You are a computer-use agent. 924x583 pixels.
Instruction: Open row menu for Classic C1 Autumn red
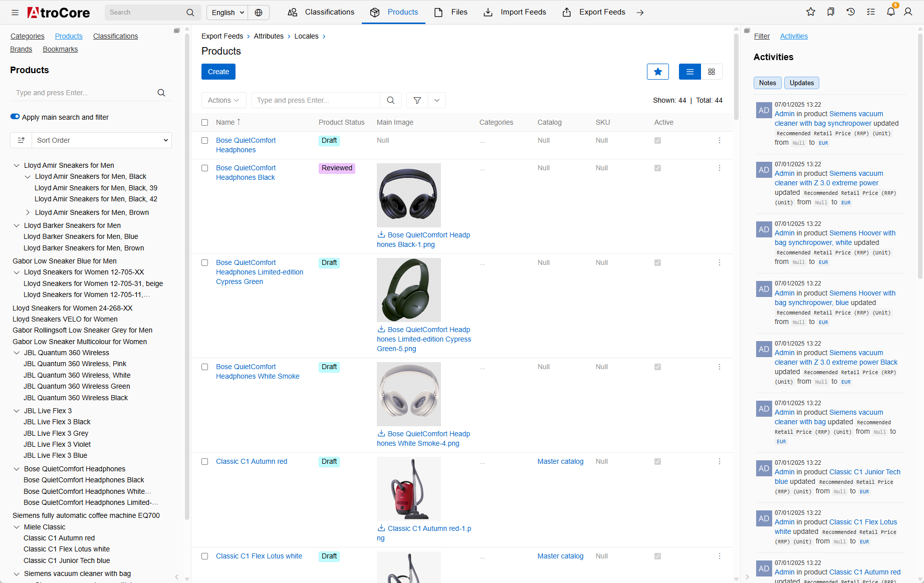point(720,462)
